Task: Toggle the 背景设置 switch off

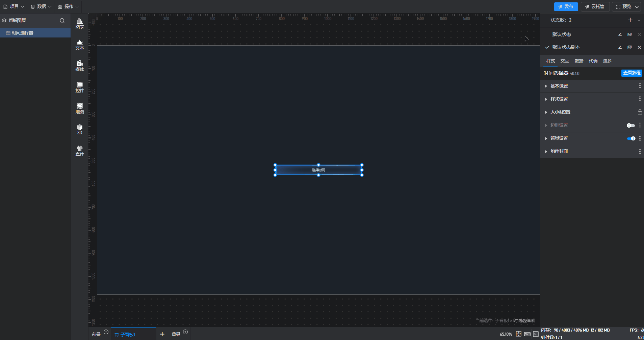Action: coord(631,138)
